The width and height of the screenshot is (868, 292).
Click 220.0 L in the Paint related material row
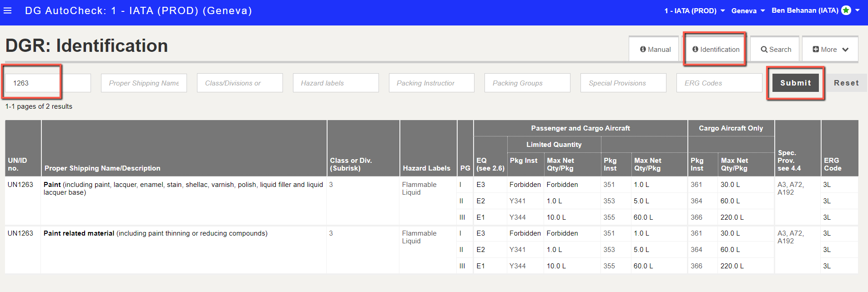click(732, 266)
